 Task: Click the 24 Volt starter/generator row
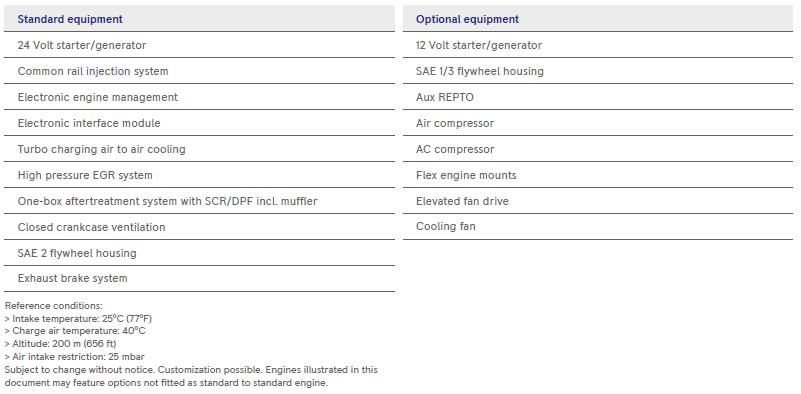[199, 45]
